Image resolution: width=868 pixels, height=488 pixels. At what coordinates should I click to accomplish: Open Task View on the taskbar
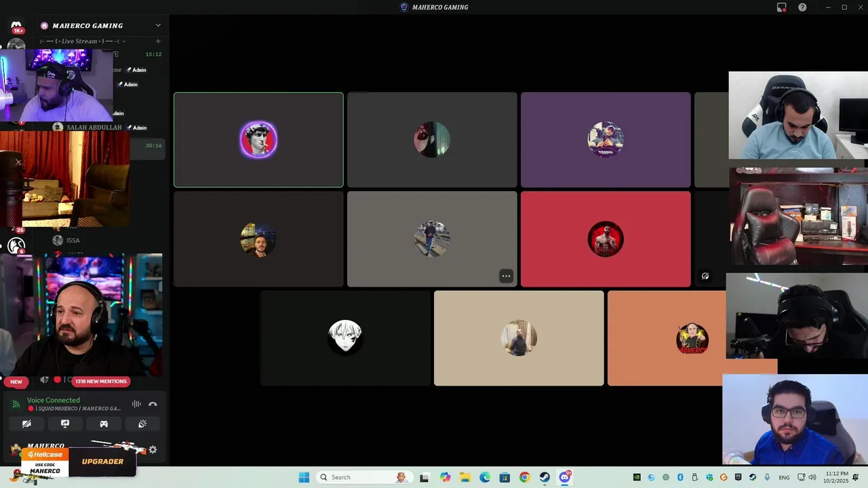(424, 477)
